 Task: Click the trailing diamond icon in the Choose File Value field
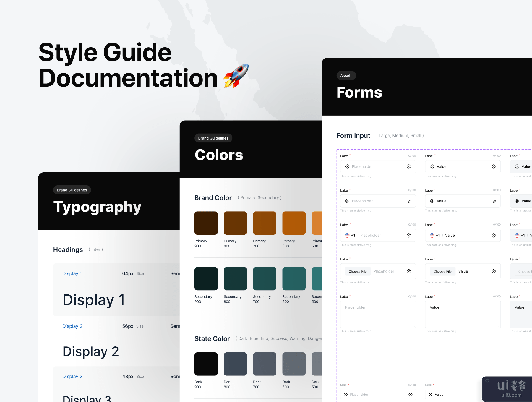pyautogui.click(x=494, y=271)
